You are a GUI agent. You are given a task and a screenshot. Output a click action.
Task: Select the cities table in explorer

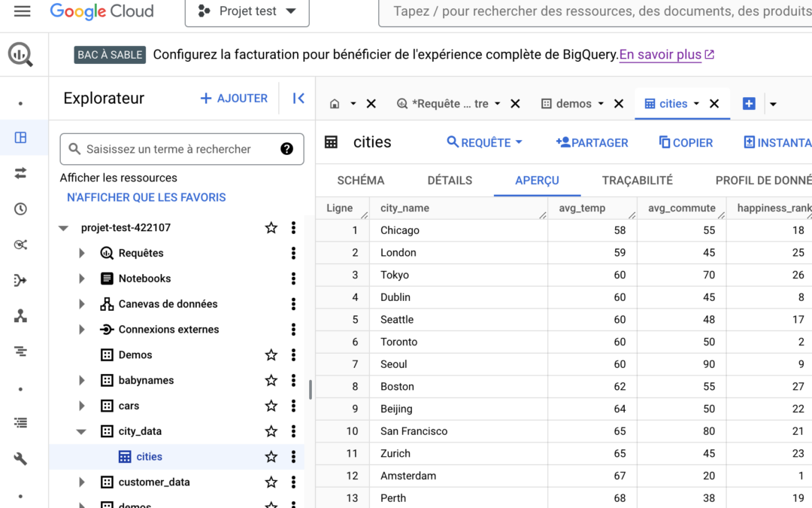tap(149, 457)
